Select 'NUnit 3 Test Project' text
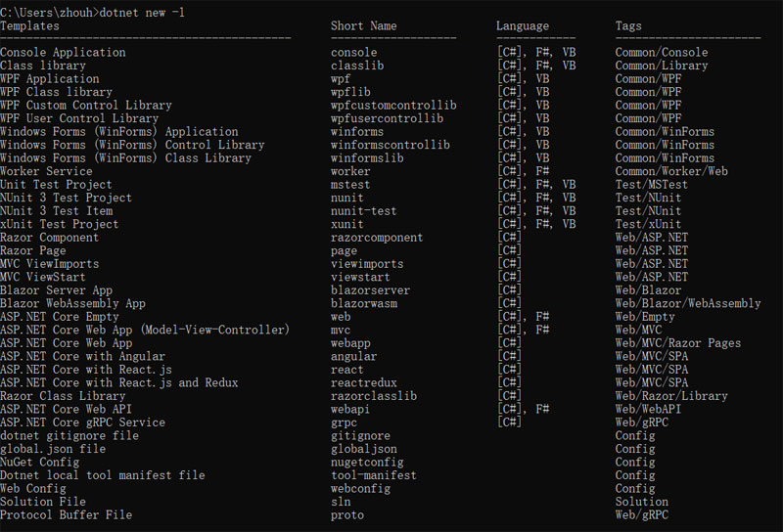This screenshot has width=783, height=532. [66, 198]
